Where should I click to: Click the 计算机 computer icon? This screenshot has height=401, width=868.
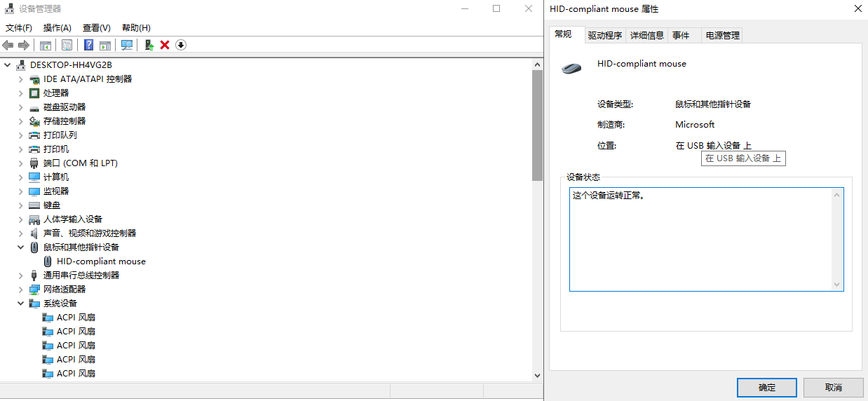(x=34, y=177)
